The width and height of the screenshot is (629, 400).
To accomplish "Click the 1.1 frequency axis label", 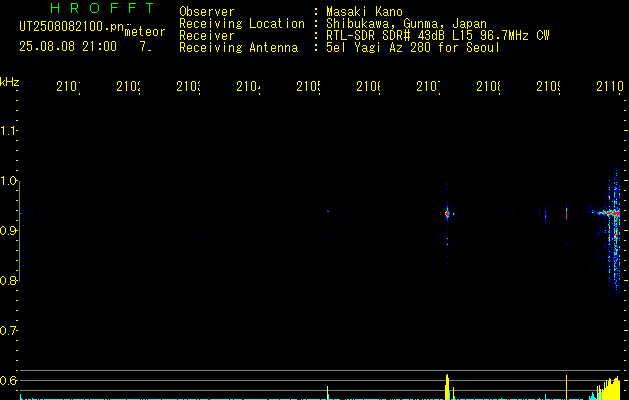I will [8, 130].
